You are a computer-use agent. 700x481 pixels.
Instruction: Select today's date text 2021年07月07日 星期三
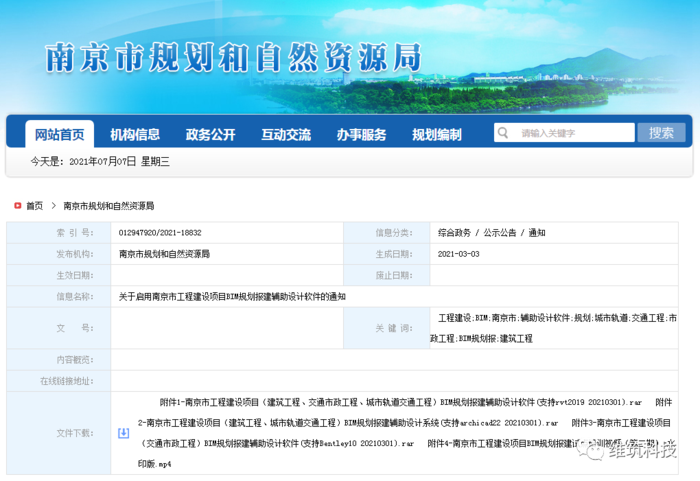click(x=119, y=162)
